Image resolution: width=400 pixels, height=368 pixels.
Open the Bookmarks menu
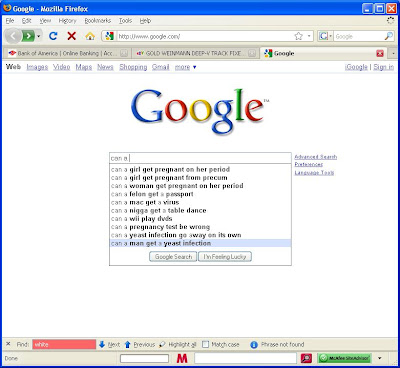point(98,21)
